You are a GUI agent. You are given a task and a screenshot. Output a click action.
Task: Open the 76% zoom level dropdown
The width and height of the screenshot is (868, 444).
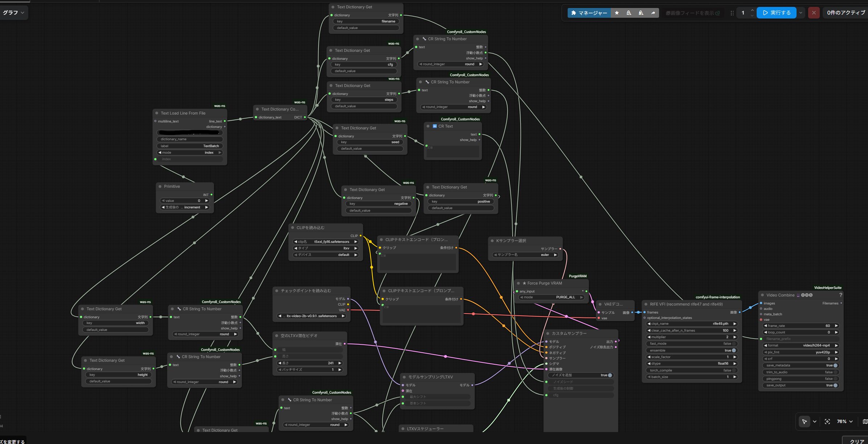coord(844,422)
